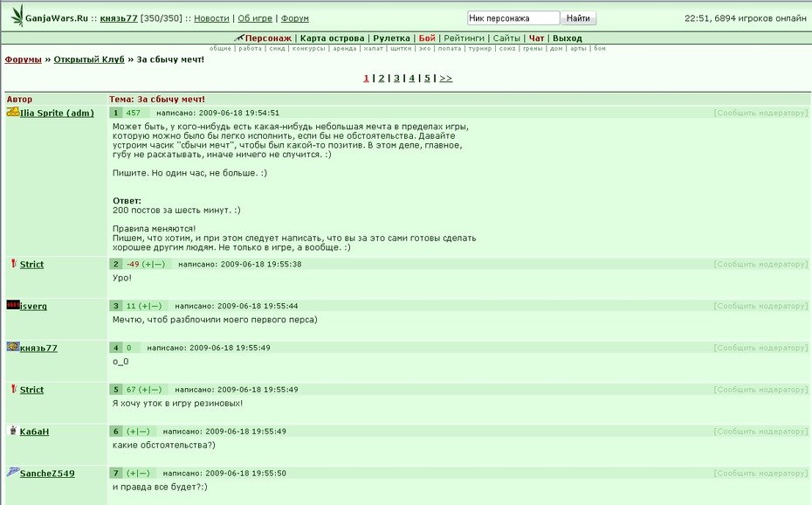The width and height of the screenshot is (812, 505).
Task: Report post 5 via Сообщить модератору
Action: (760, 390)
